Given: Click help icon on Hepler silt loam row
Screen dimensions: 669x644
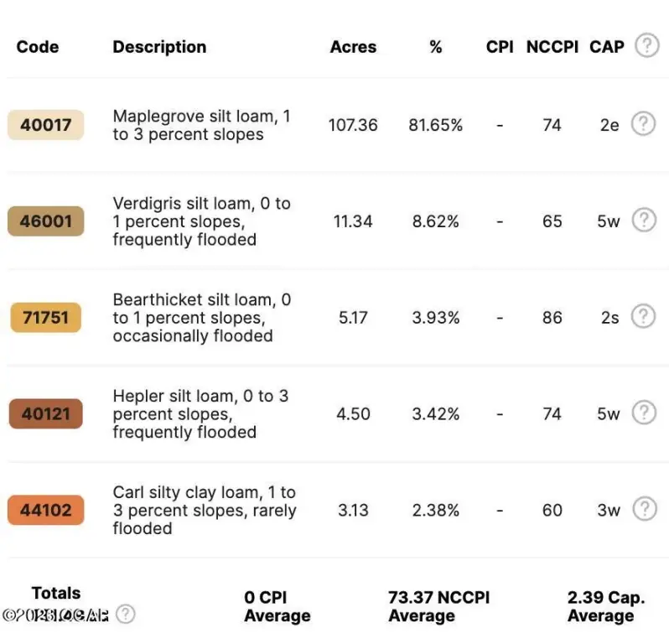Looking at the screenshot, I should click(643, 413).
